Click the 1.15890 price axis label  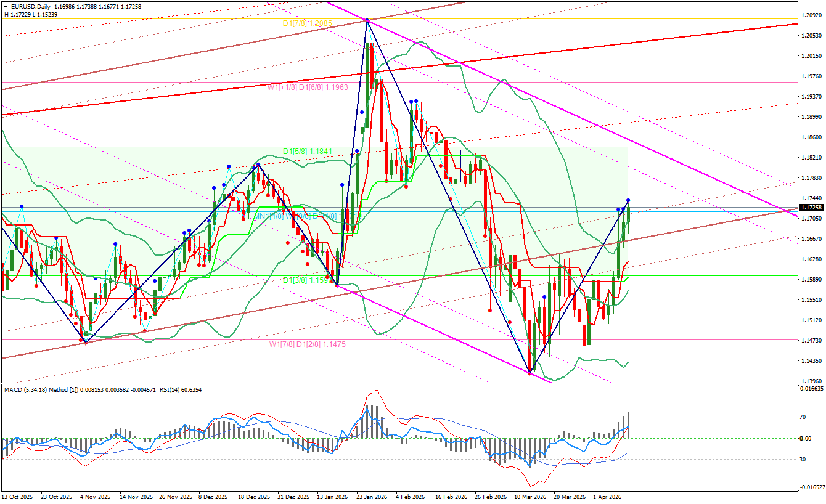point(811,279)
